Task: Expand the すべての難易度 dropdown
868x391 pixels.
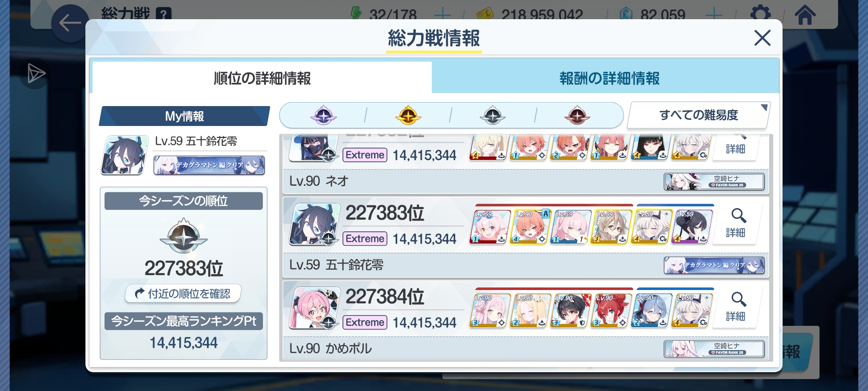Action: [699, 115]
